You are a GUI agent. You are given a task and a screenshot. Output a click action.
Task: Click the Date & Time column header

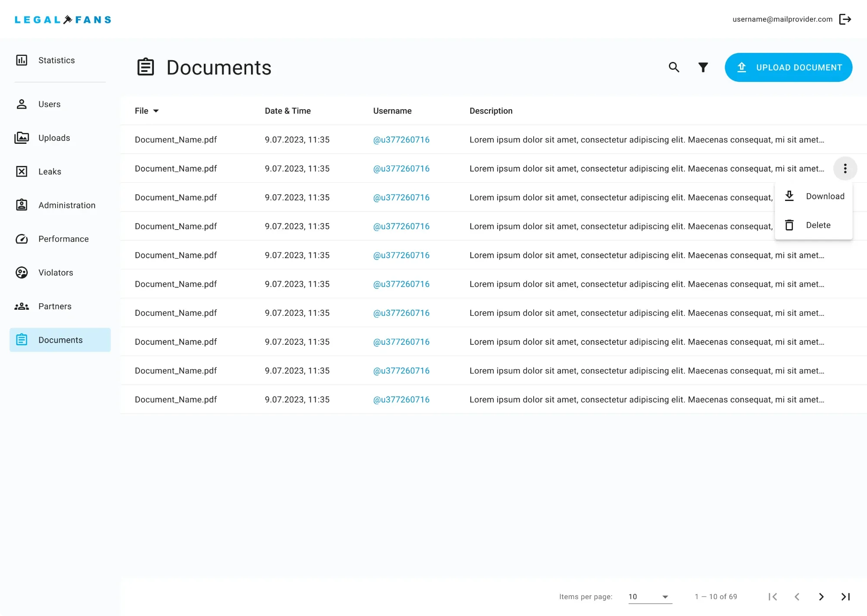[288, 111]
